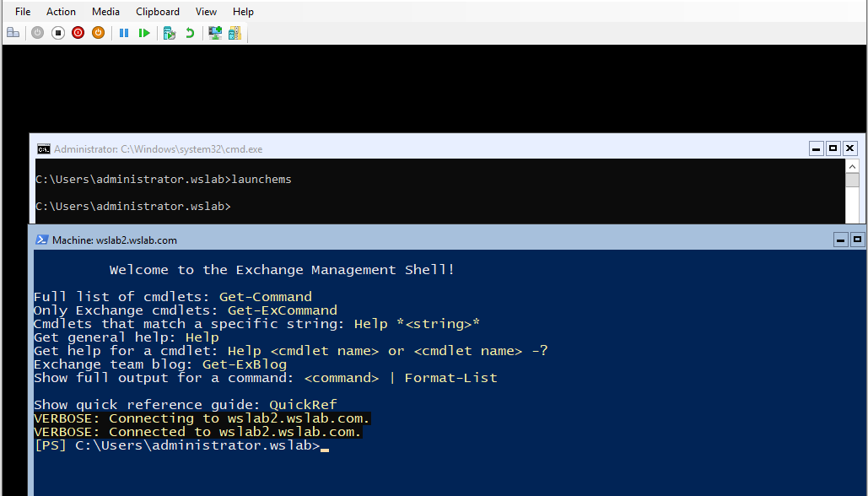
Task: Click the cmd.exe scrollbar up arrow
Action: tap(853, 165)
